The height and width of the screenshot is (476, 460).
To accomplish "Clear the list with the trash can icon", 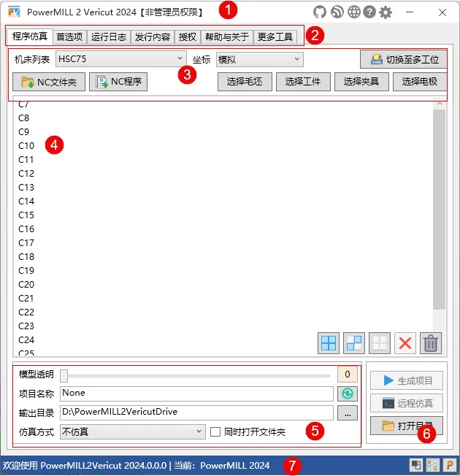I will 431,343.
